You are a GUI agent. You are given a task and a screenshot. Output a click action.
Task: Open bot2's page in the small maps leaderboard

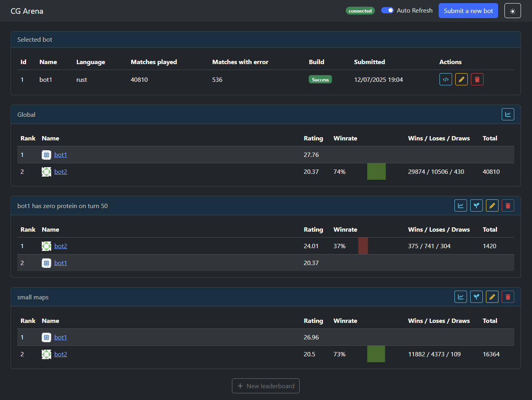(x=60, y=354)
